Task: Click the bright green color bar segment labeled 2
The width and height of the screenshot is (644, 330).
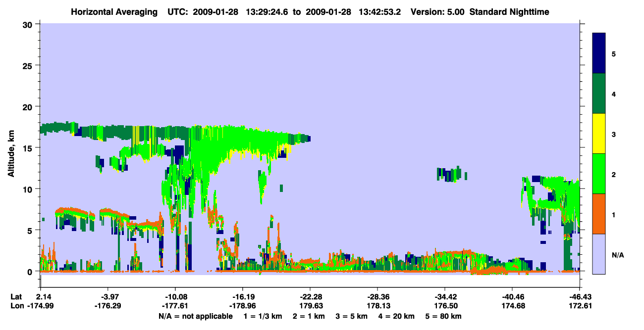Action: (x=599, y=174)
